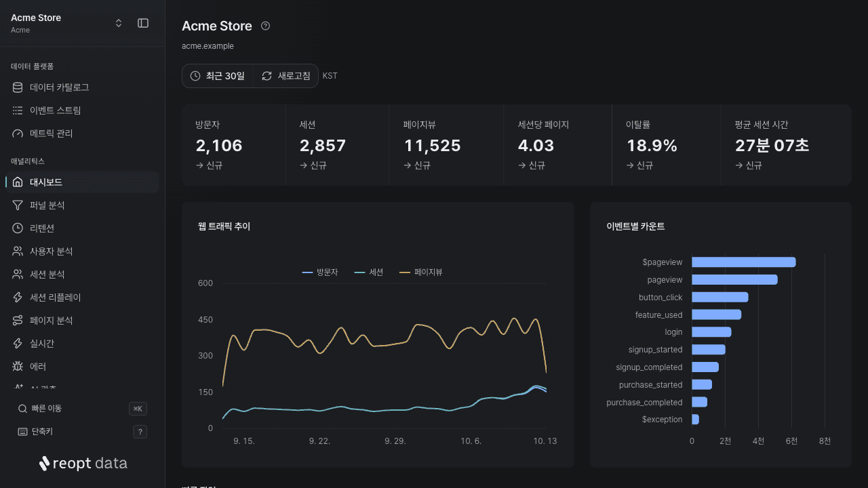Viewport: 868px width, 488px height.
Task: Click the 단축키 keyboard icon
Action: point(23,432)
